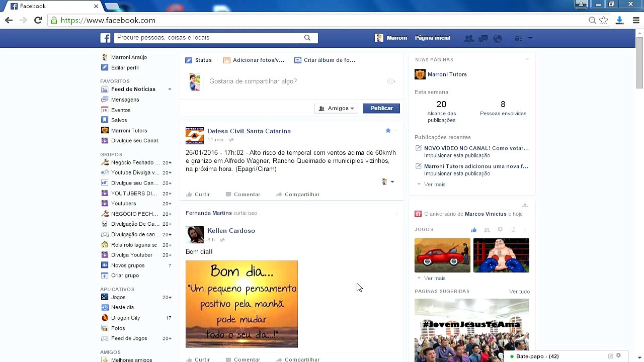Open a new browser tab
This screenshot has width=644, height=362.
[x=112, y=7]
